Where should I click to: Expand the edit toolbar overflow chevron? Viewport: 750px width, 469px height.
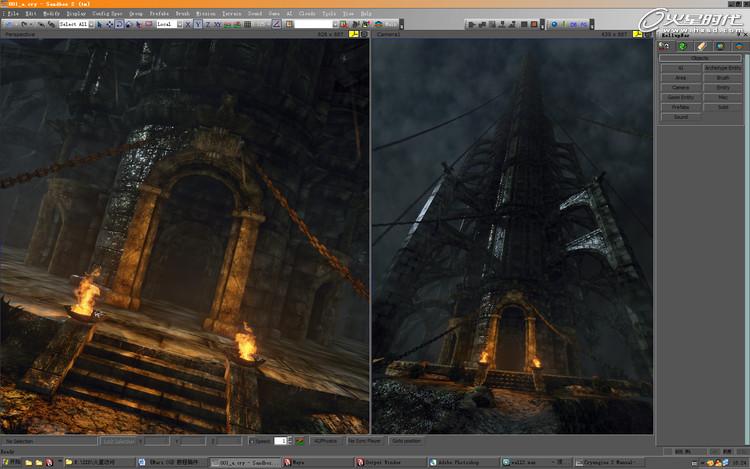401,24
